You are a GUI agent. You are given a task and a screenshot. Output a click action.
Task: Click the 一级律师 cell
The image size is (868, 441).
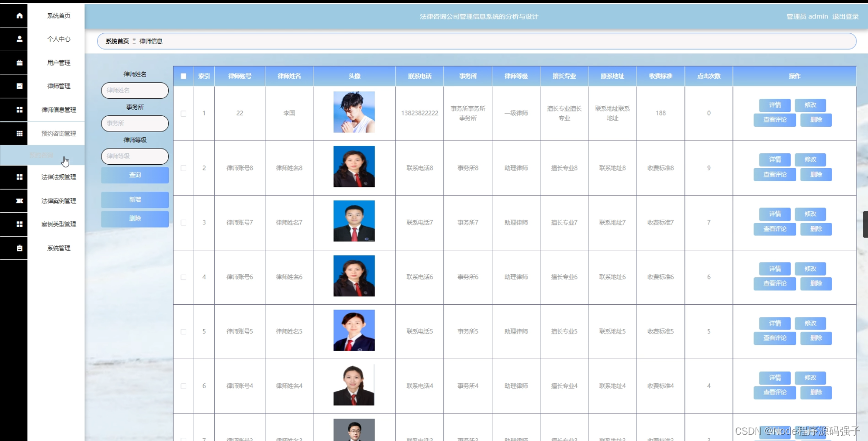516,113
